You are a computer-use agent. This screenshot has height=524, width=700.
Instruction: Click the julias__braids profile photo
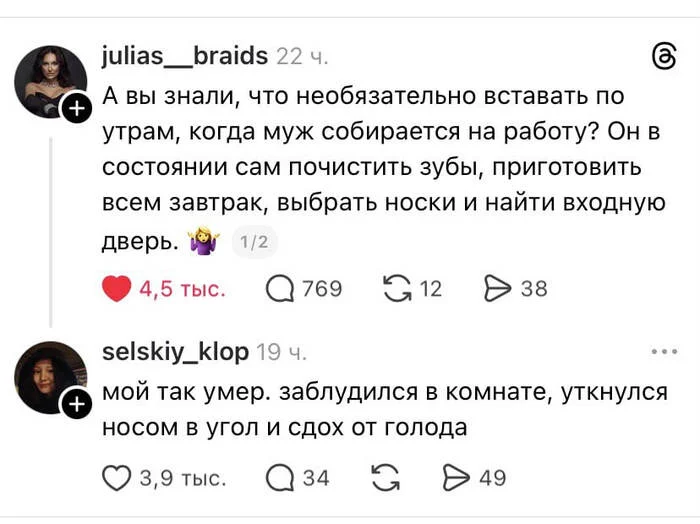click(49, 80)
